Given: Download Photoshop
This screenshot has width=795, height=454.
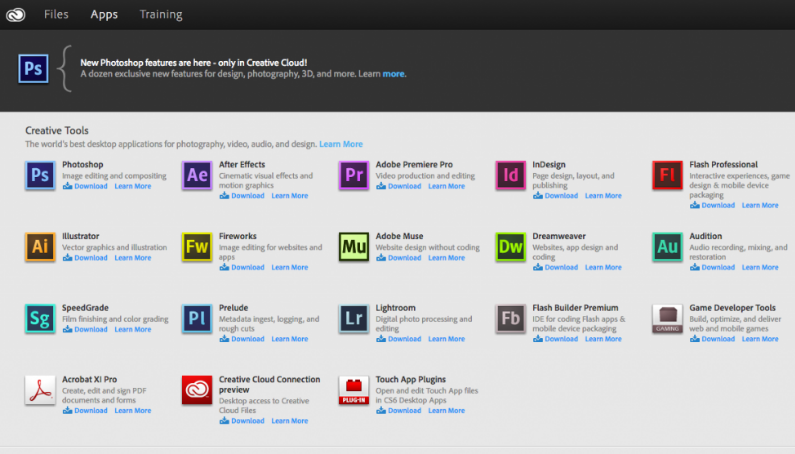Looking at the screenshot, I should coord(85,186).
